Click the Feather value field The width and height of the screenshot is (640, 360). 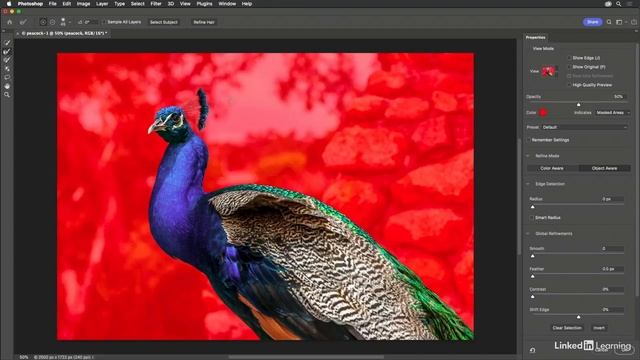(x=612, y=269)
